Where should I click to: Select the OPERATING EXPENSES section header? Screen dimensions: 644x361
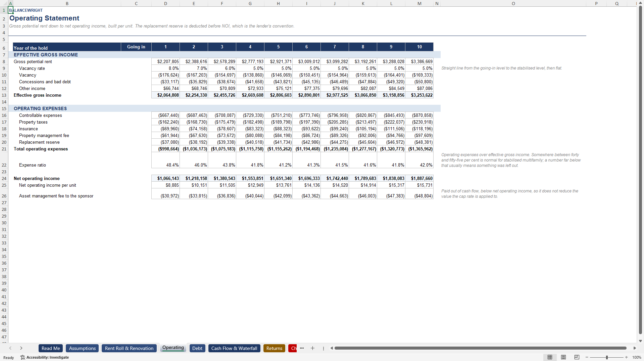click(x=40, y=108)
